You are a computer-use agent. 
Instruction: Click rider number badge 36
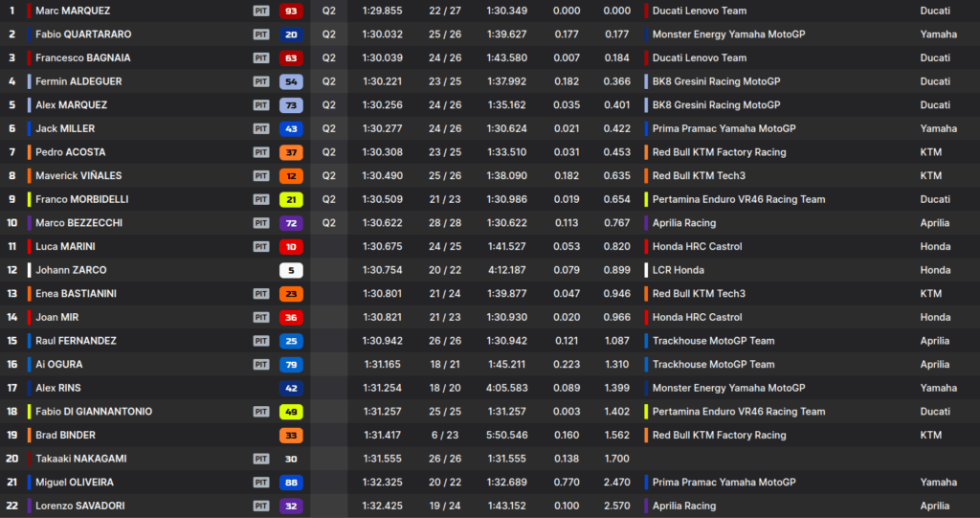[x=291, y=317]
